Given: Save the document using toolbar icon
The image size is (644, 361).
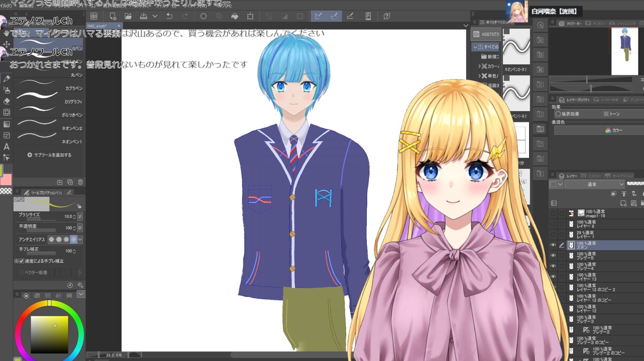Looking at the screenshot, I should [x=144, y=16].
